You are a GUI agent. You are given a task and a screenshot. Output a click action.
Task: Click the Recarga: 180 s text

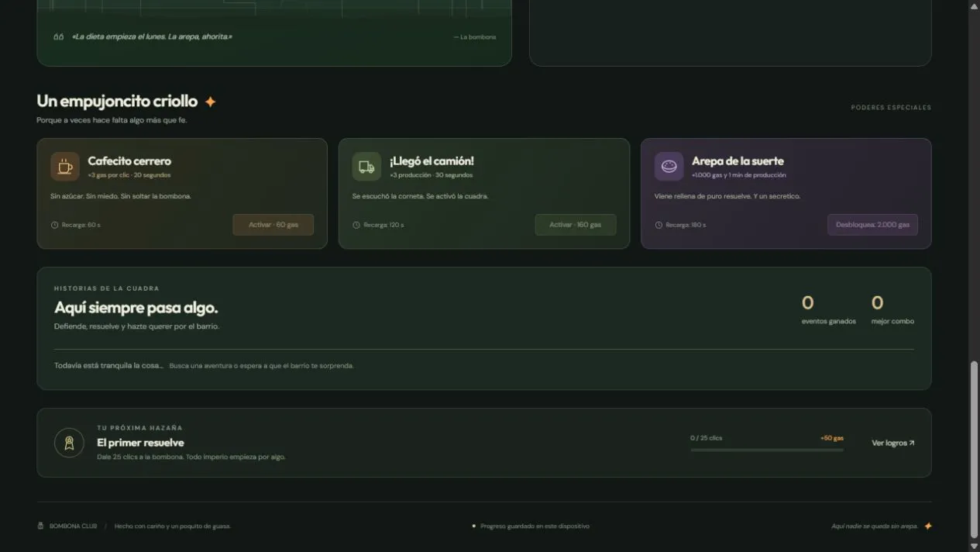(686, 225)
